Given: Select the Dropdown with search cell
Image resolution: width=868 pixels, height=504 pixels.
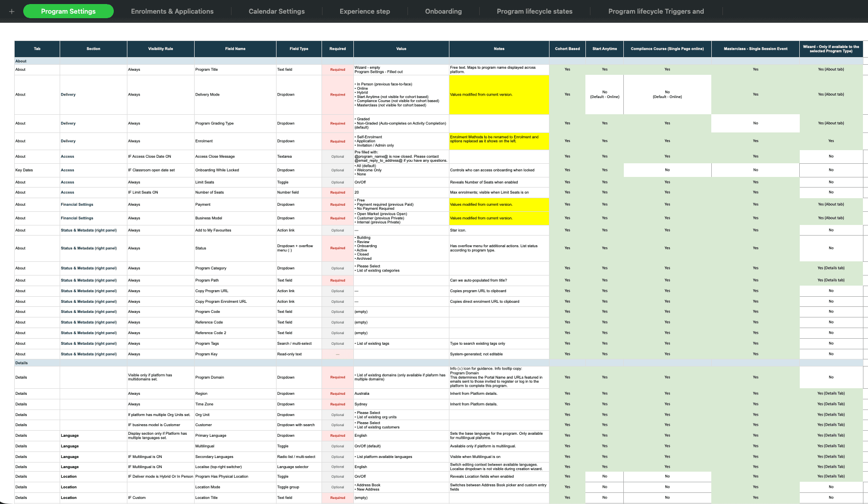Looking at the screenshot, I should (299, 425).
